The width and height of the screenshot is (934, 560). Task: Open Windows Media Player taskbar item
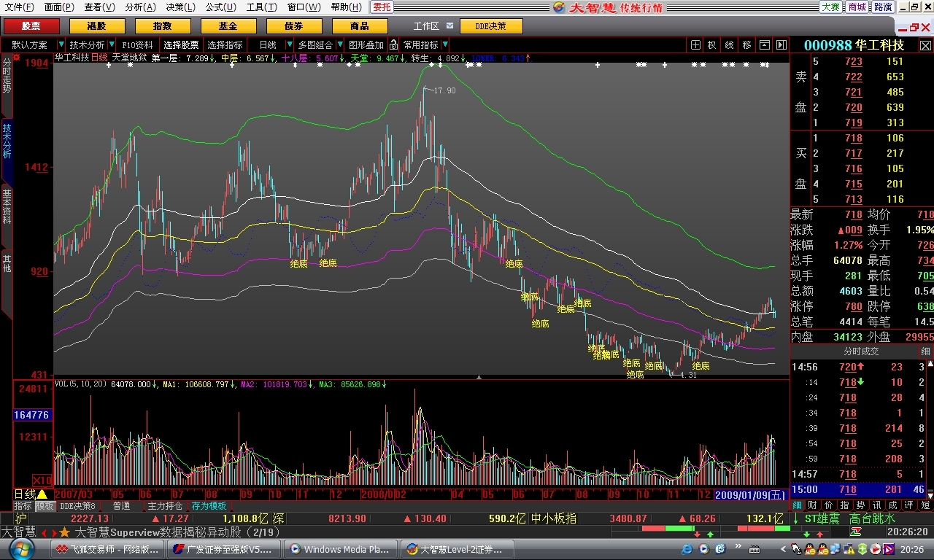pyautogui.click(x=339, y=549)
